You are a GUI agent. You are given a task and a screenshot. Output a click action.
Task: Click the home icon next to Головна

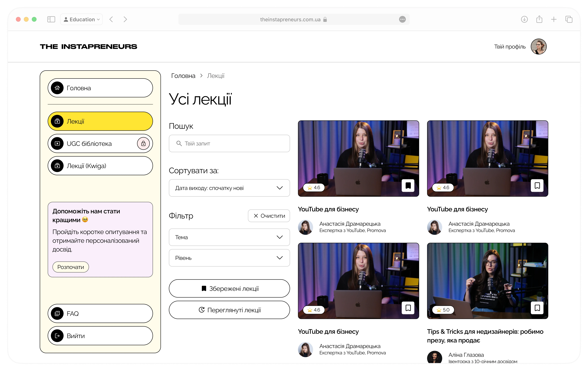(x=57, y=88)
